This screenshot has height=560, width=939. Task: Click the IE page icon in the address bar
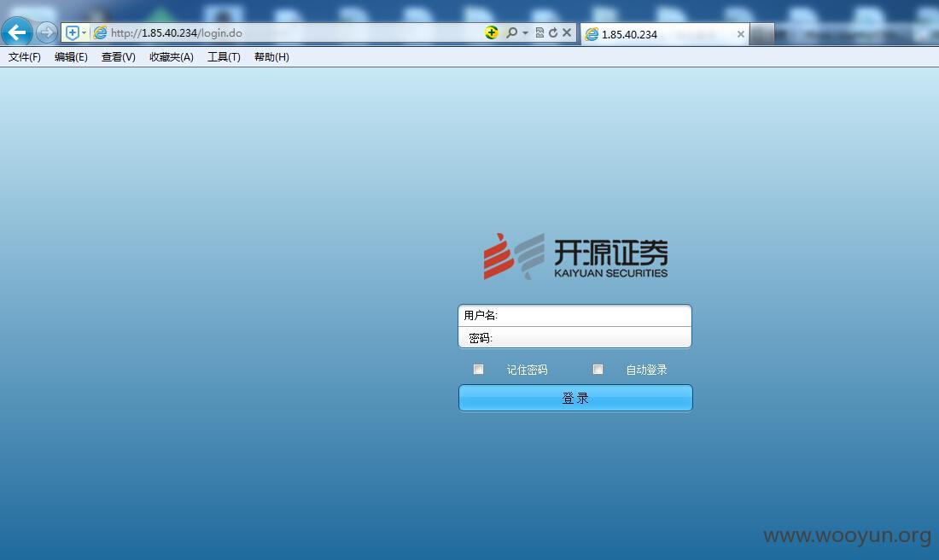(x=100, y=33)
